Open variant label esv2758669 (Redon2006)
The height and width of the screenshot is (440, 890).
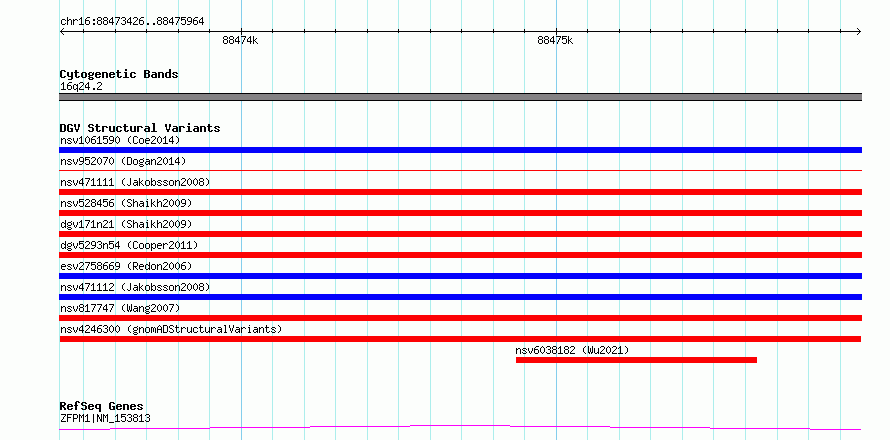click(x=126, y=266)
